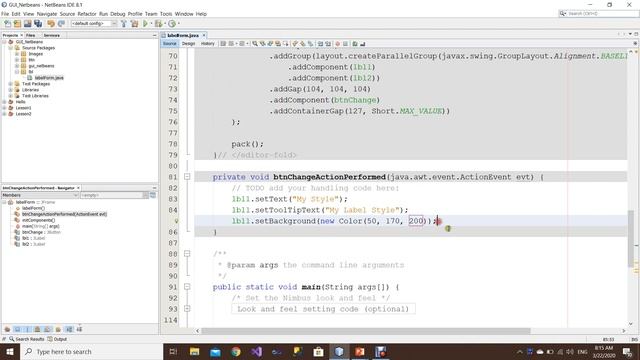
Task: Toggle Show Non-Public Members in Navigator
Action: pyautogui.click(x=37, y=329)
